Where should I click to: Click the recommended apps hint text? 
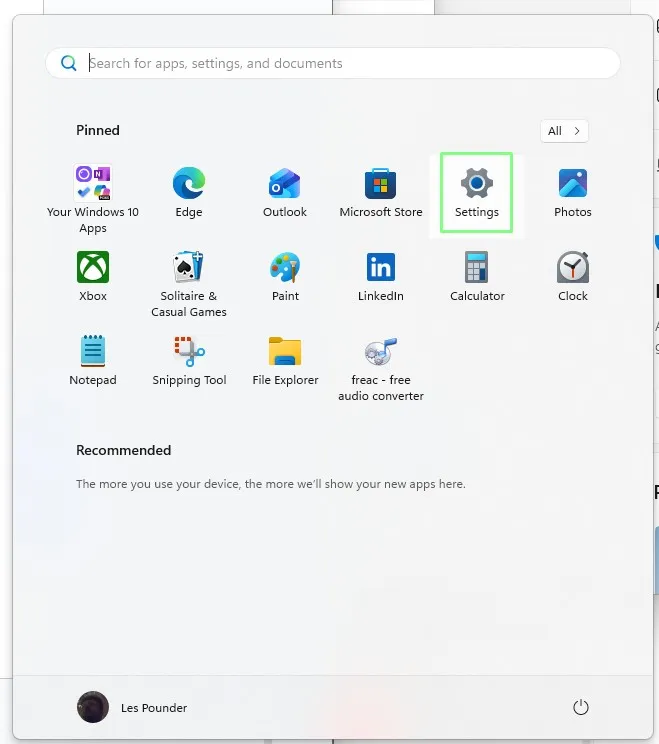click(270, 484)
